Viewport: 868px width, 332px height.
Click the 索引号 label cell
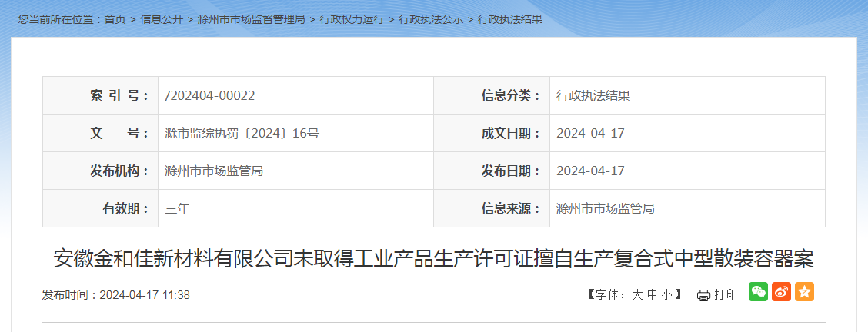[101, 95]
